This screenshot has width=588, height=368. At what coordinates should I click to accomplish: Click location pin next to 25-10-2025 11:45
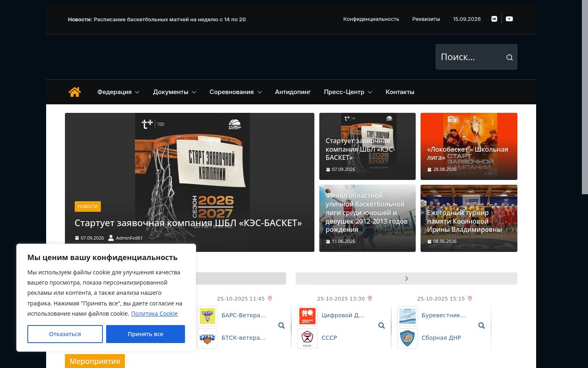coord(269,298)
